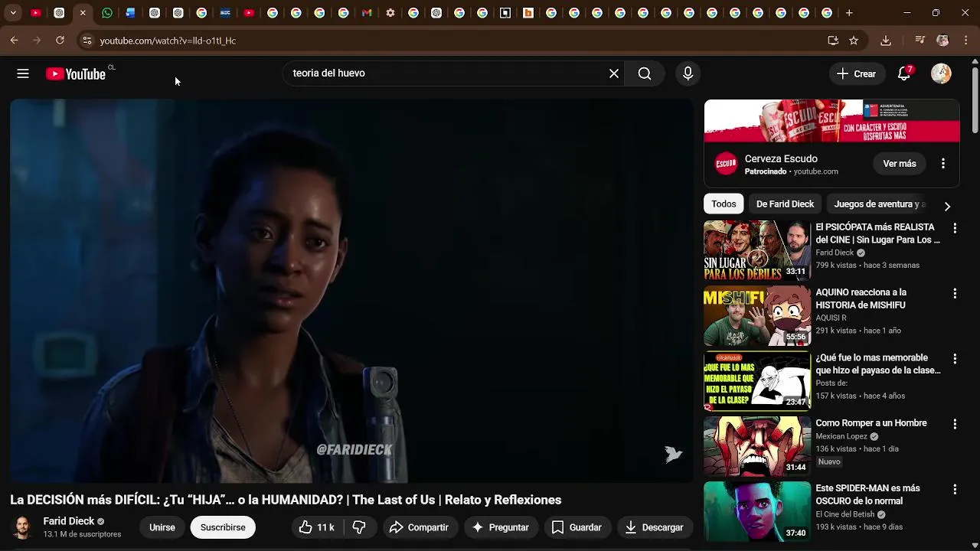Select the Todos filter chip

724,204
